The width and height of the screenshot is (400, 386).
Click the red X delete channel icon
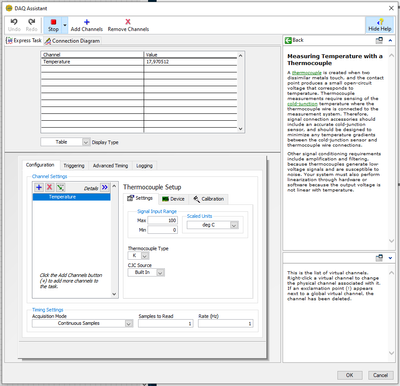49,187
